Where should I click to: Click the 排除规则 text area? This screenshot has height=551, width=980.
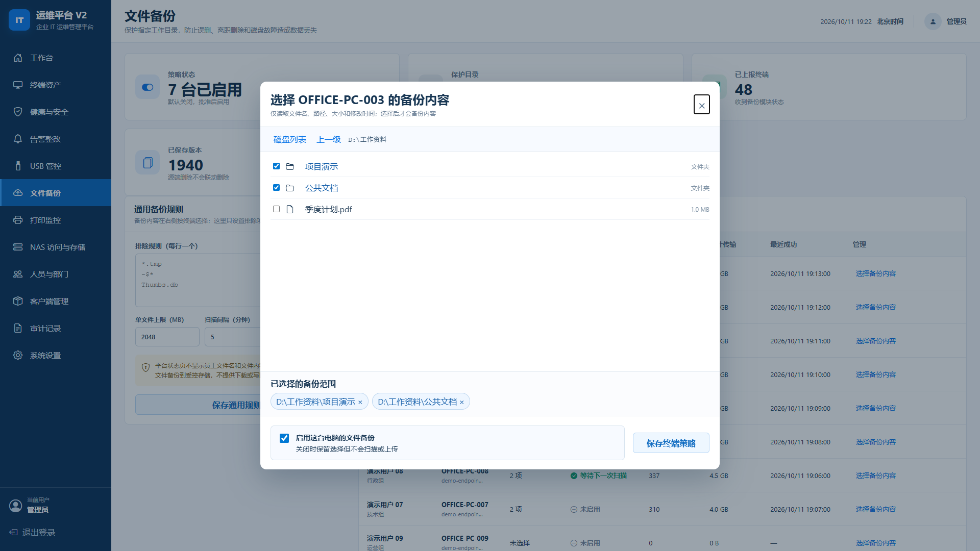(198, 280)
